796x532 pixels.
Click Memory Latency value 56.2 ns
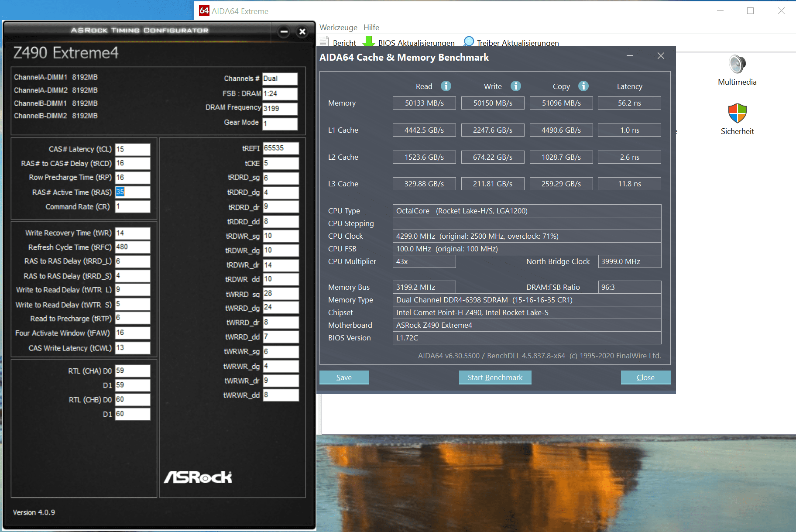[629, 103]
